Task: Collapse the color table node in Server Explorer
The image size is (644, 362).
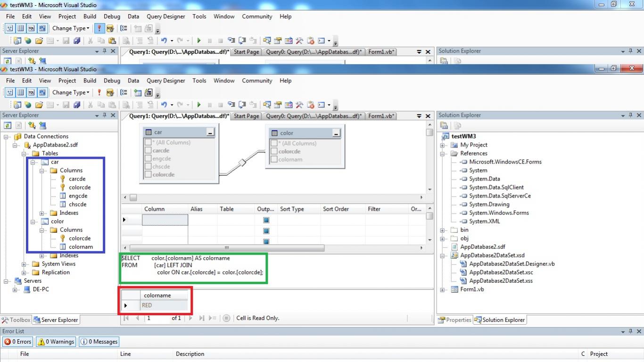Action: 33,222
